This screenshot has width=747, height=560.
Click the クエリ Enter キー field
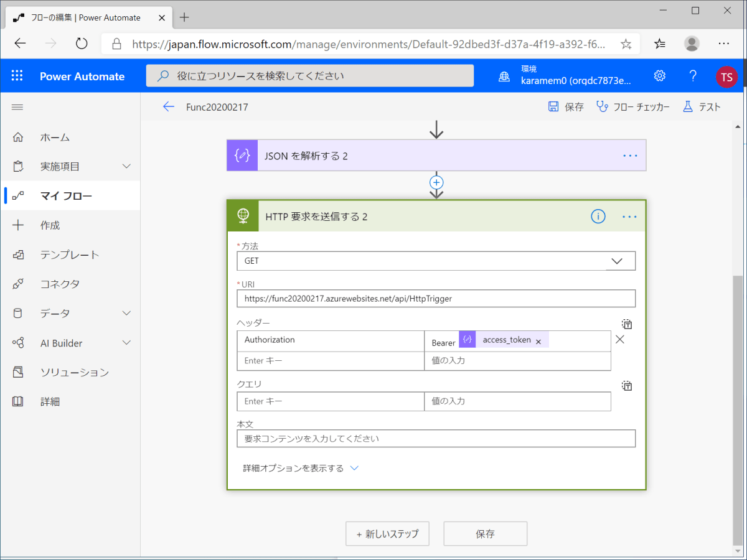(x=331, y=401)
